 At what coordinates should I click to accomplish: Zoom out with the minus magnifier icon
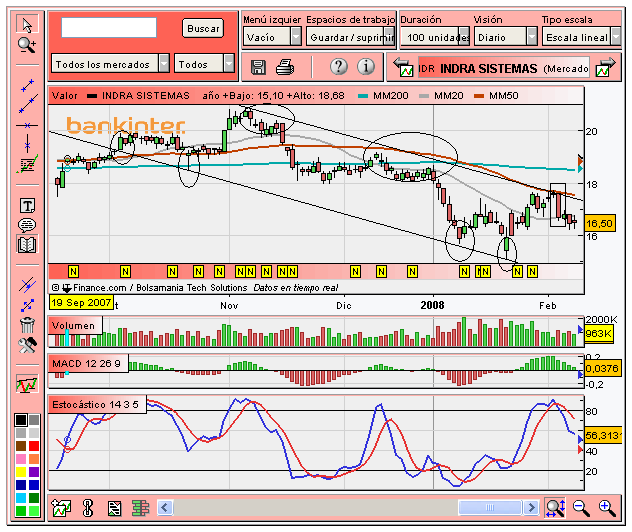tap(581, 508)
